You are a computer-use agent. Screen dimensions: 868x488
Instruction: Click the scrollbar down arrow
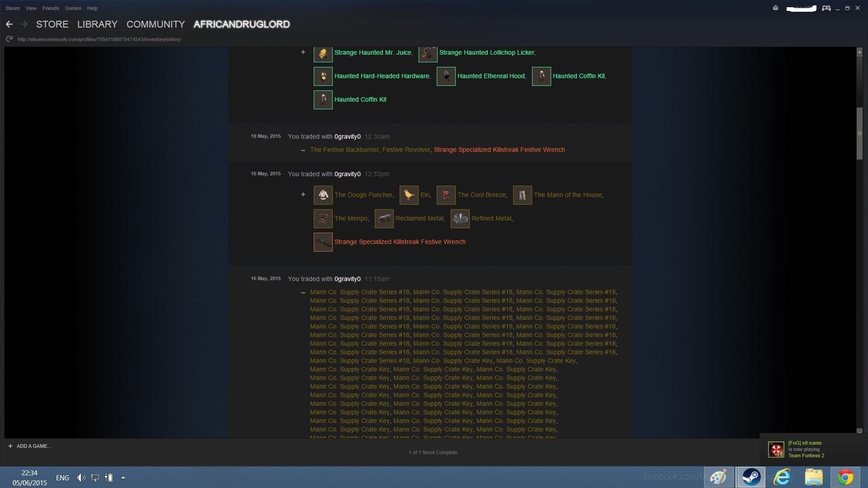point(859,431)
